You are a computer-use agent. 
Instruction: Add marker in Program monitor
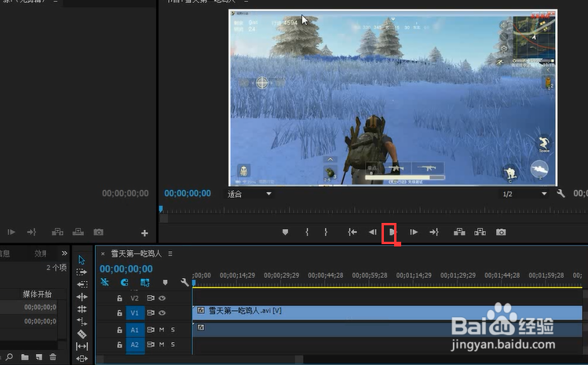coord(286,232)
